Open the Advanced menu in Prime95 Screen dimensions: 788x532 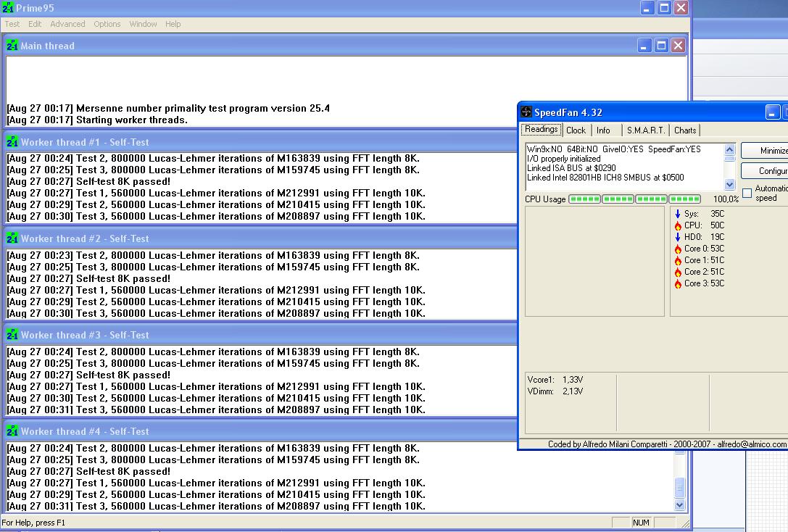(x=67, y=24)
